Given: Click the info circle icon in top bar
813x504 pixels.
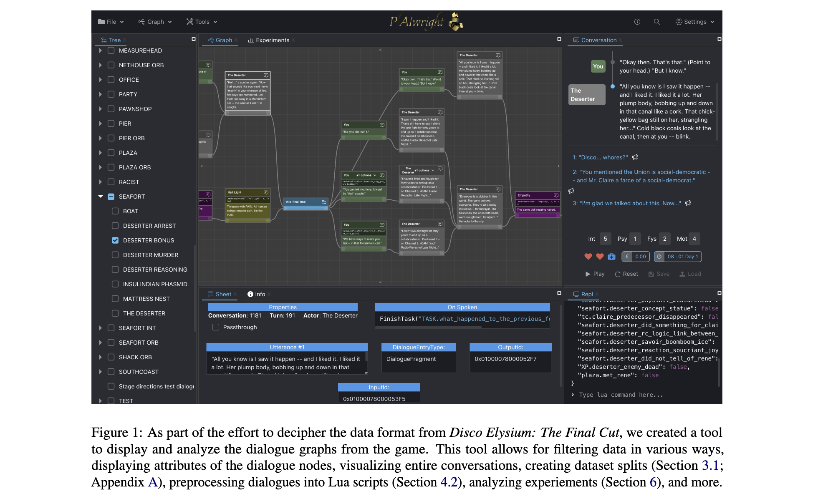Looking at the screenshot, I should pos(637,22).
